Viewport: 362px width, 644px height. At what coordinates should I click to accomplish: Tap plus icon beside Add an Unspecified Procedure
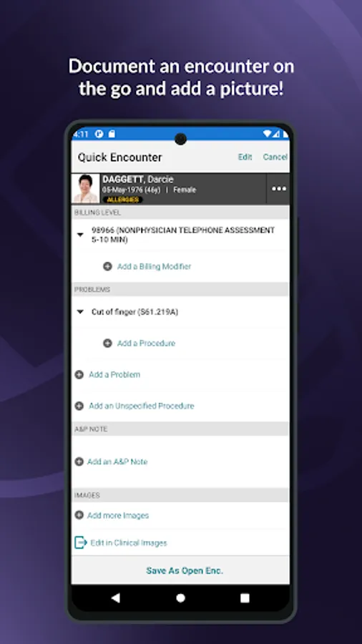click(x=79, y=406)
